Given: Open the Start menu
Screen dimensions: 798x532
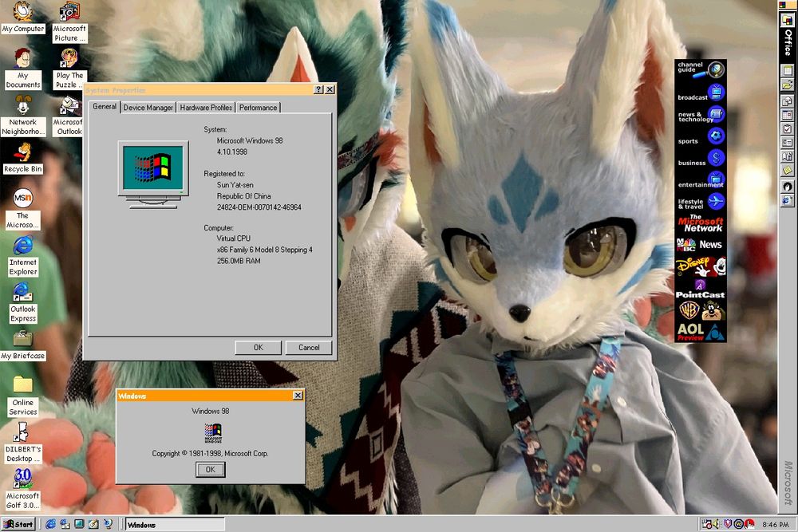Looking at the screenshot, I should pyautogui.click(x=19, y=524).
